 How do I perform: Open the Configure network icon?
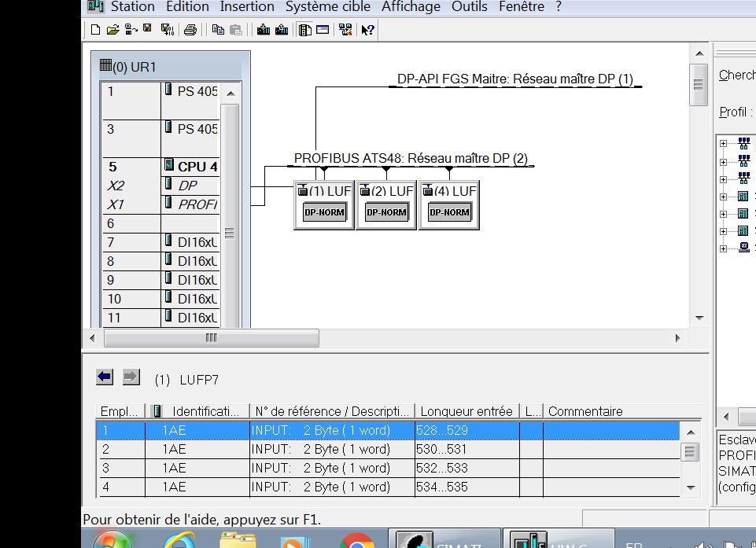pyautogui.click(x=345, y=30)
